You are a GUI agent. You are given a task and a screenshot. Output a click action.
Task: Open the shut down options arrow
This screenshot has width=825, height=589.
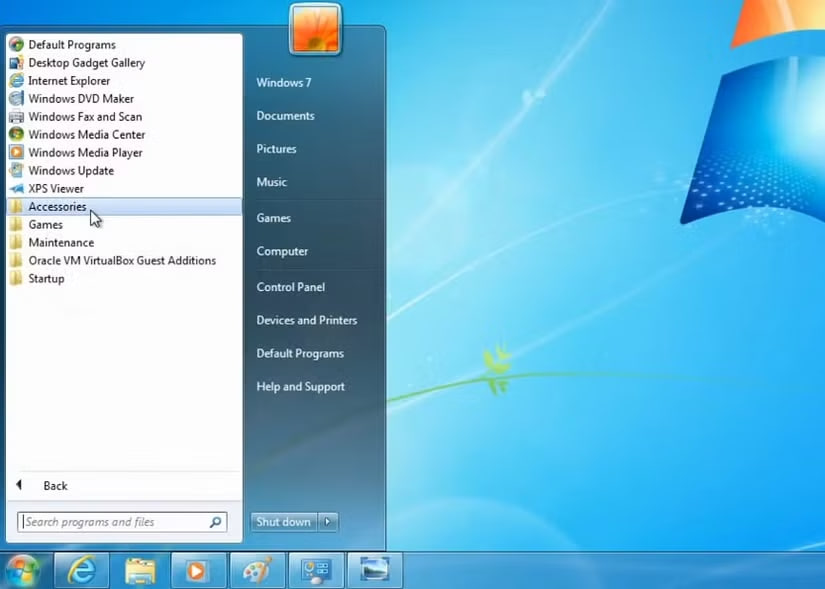(327, 522)
